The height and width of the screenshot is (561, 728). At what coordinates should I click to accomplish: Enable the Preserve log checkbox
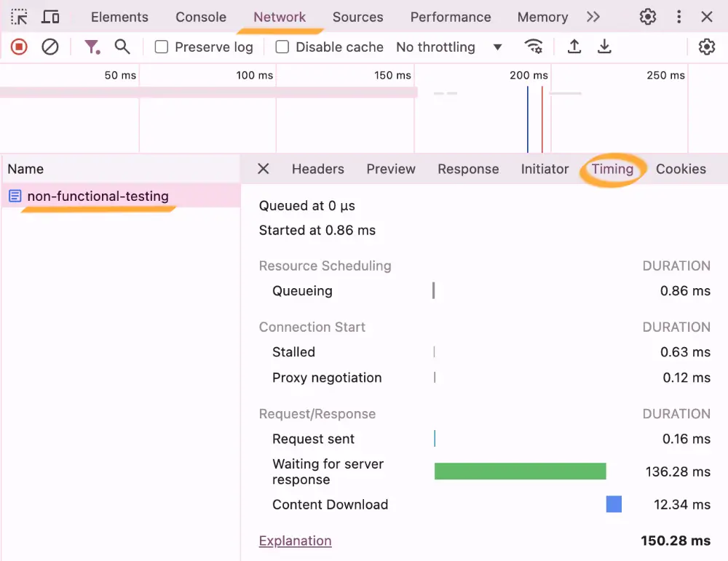160,47
